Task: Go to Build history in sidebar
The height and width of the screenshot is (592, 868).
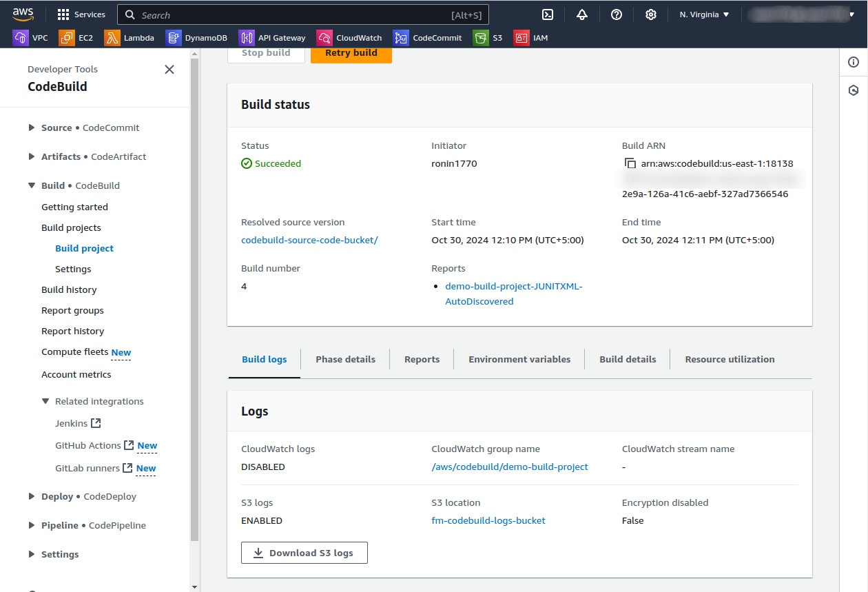Action: pyautogui.click(x=69, y=289)
